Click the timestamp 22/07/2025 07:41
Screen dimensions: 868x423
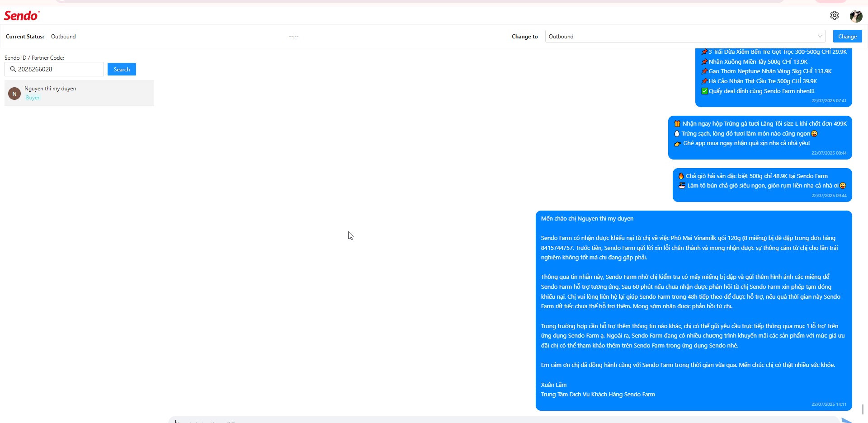(x=829, y=101)
